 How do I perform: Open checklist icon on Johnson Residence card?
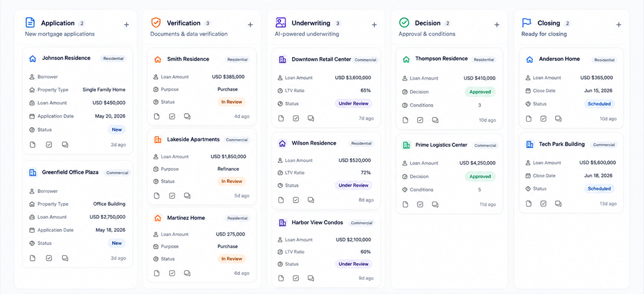pyautogui.click(x=49, y=145)
